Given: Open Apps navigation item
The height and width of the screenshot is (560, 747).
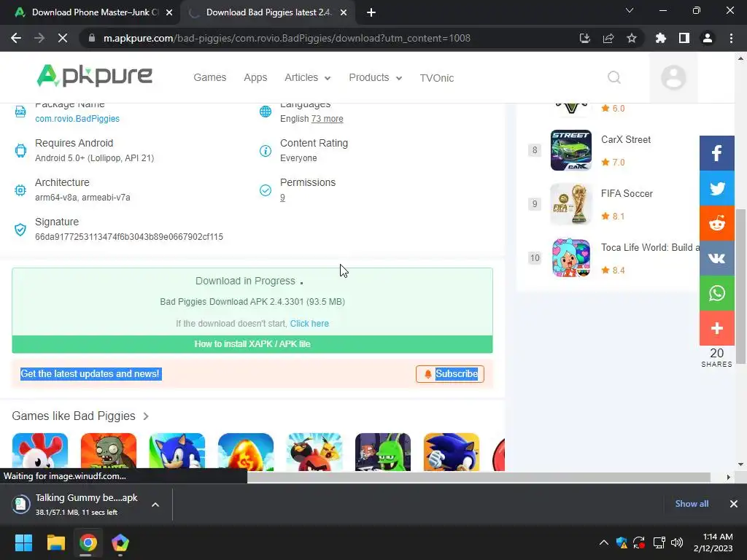Looking at the screenshot, I should [x=255, y=77].
